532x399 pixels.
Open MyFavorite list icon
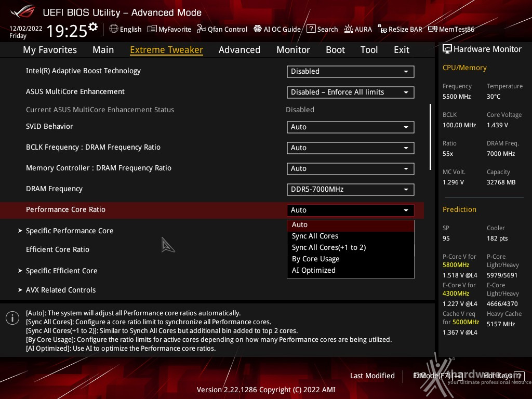152,29
